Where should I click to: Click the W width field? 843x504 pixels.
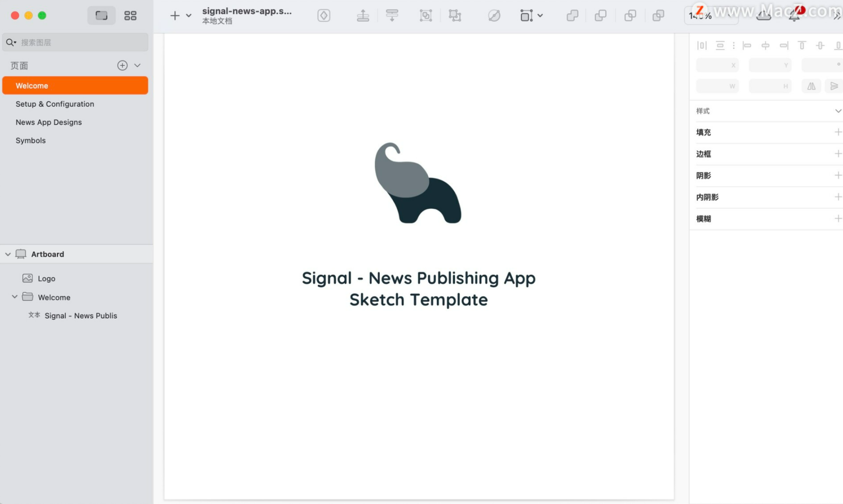[x=717, y=86]
